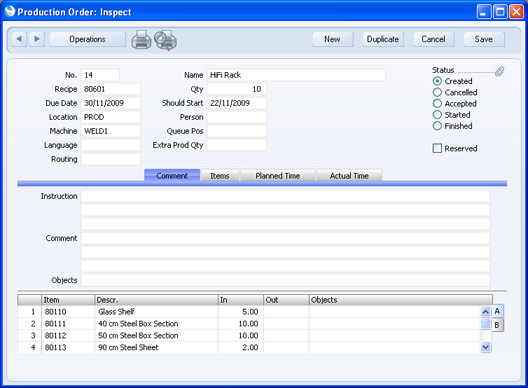Viewport: 528px width, 388px height.
Task: Click the window title application icon
Action: point(10,11)
